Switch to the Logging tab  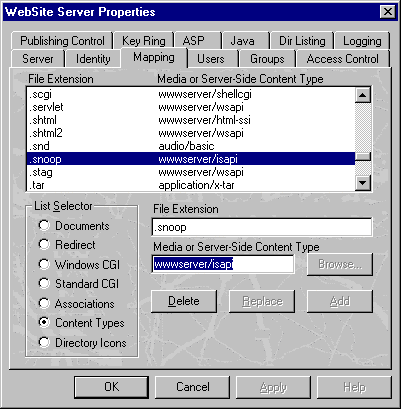tap(362, 41)
